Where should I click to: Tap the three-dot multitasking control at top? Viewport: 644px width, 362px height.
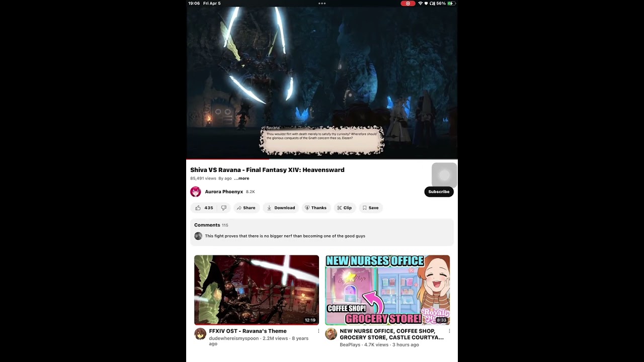click(322, 4)
